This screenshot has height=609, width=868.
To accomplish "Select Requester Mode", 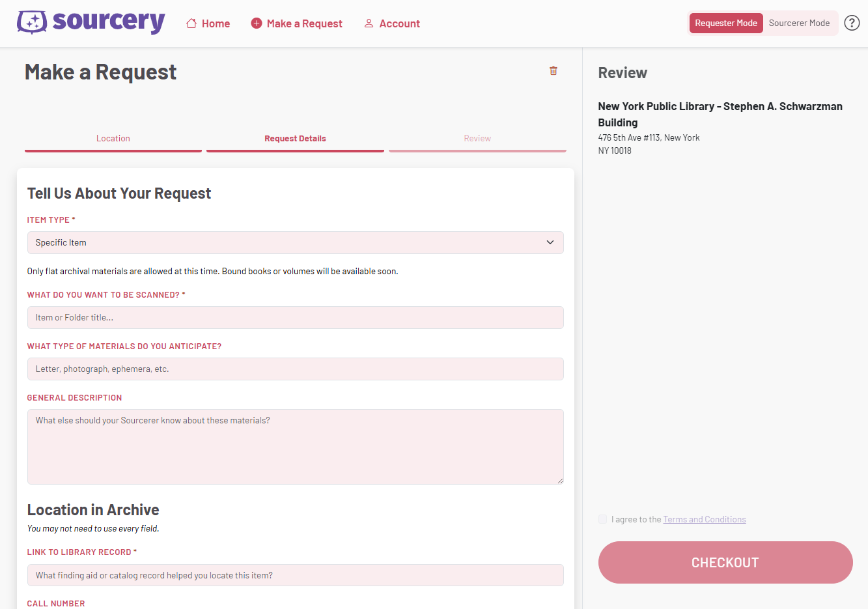I will pos(725,22).
